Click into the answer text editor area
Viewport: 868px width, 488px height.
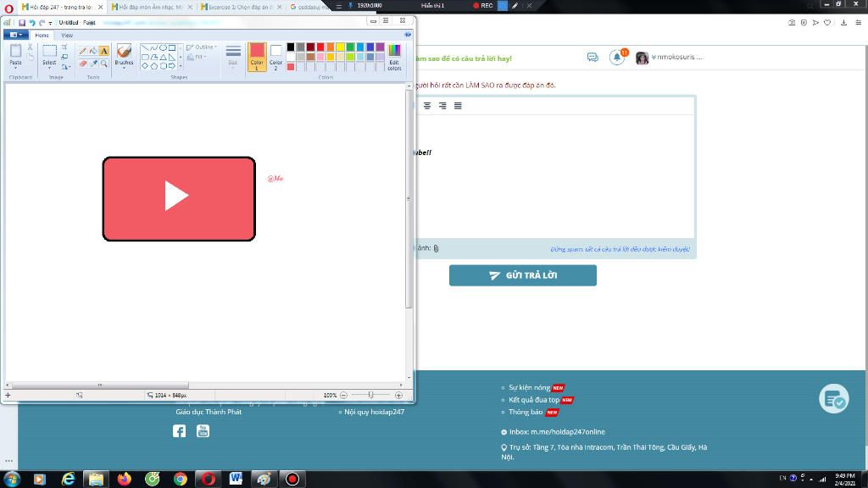tap(554, 177)
